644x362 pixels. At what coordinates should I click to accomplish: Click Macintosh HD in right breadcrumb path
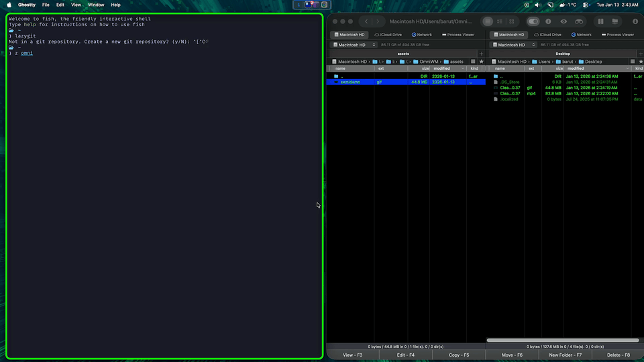509,62
